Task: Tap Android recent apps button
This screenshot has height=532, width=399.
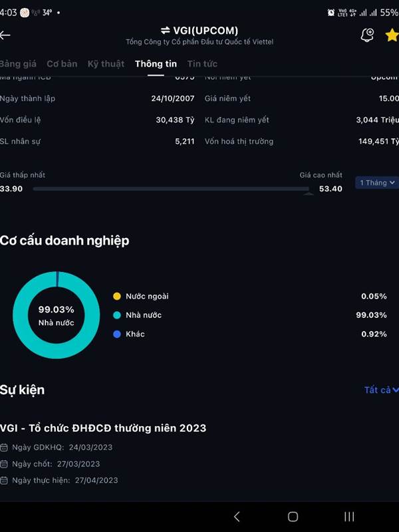Action: [x=349, y=517]
